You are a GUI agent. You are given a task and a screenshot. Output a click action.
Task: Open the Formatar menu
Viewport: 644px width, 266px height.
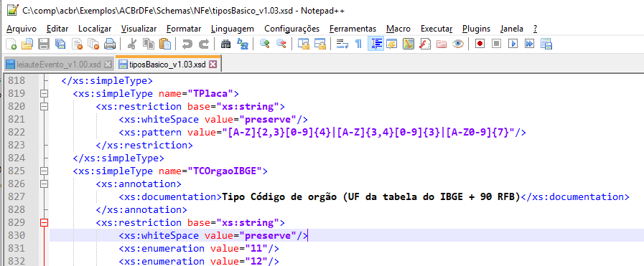(184, 29)
